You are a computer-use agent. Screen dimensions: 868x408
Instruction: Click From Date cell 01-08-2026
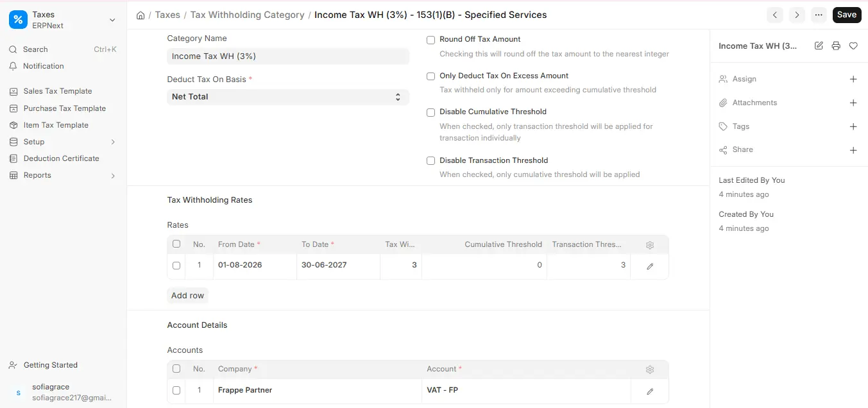[255, 265]
